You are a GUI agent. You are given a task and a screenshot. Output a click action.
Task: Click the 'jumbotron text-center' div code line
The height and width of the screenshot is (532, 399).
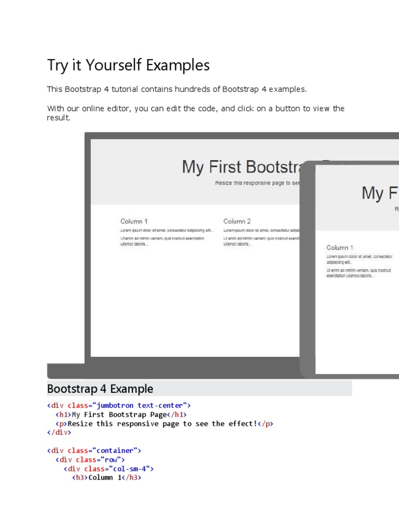(x=119, y=405)
